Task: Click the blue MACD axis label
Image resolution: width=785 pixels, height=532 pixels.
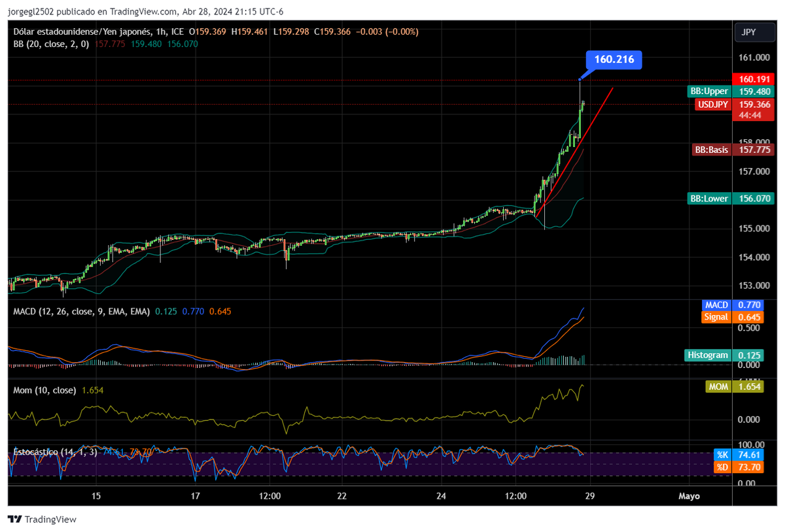Action: (x=716, y=305)
